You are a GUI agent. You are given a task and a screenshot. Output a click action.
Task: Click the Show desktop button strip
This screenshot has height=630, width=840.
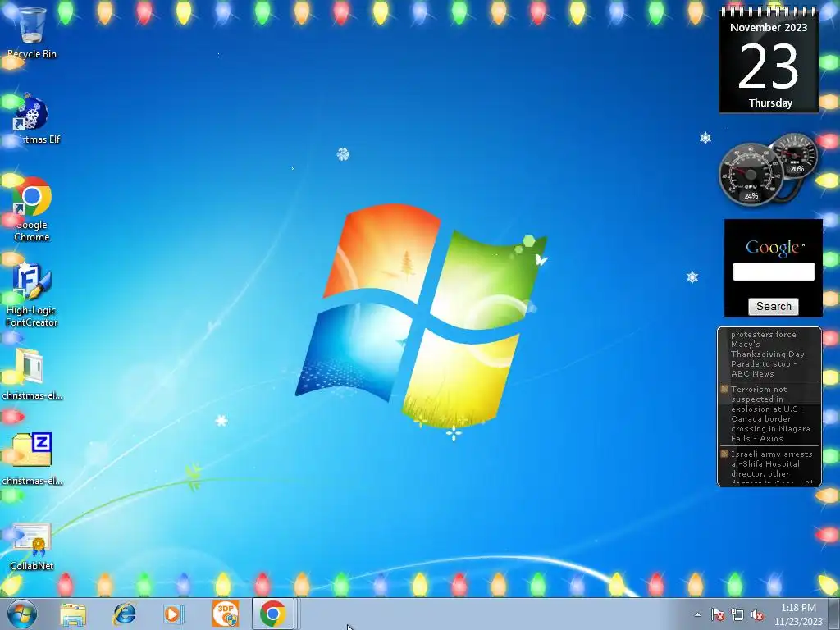click(833, 614)
